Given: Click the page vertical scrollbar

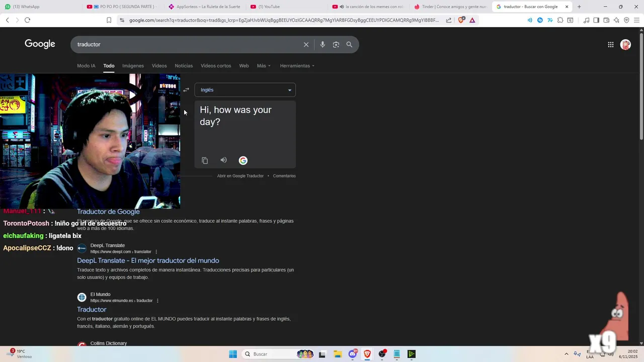Looking at the screenshot, I should 641,85.
